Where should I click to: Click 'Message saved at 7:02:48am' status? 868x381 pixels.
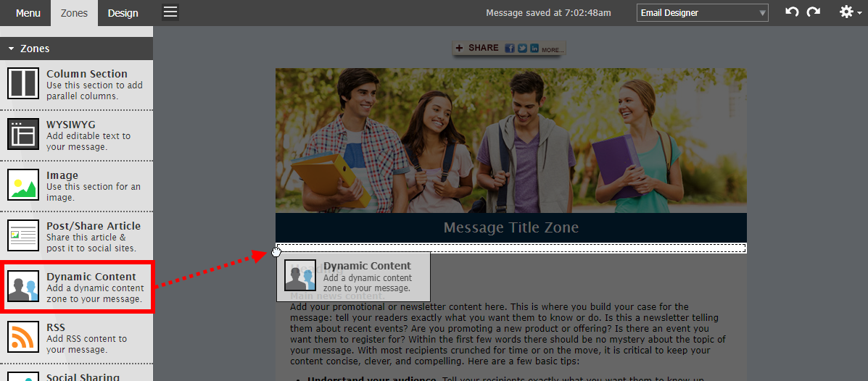click(x=549, y=13)
